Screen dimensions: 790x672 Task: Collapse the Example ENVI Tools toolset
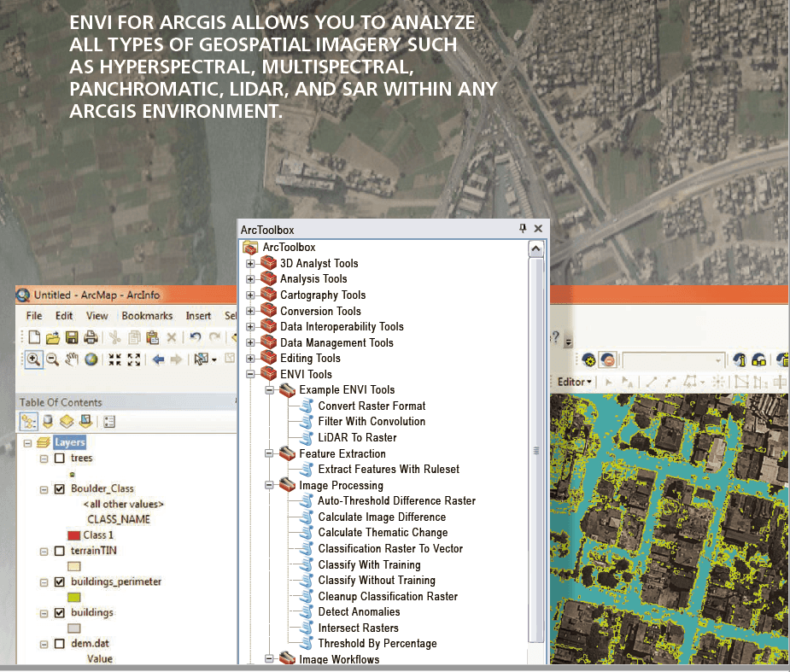point(270,390)
